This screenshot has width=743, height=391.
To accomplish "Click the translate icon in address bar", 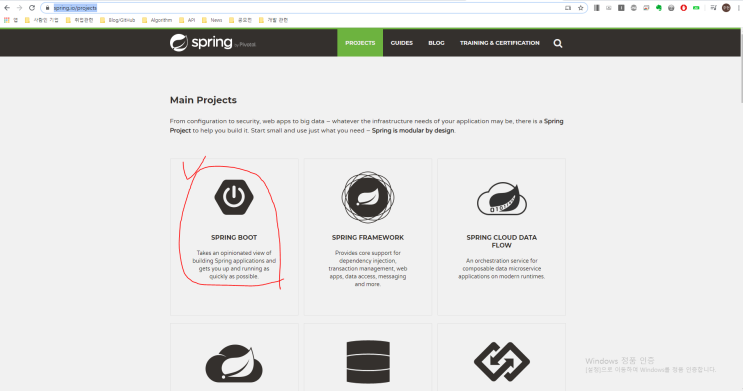I will (x=568, y=8).
